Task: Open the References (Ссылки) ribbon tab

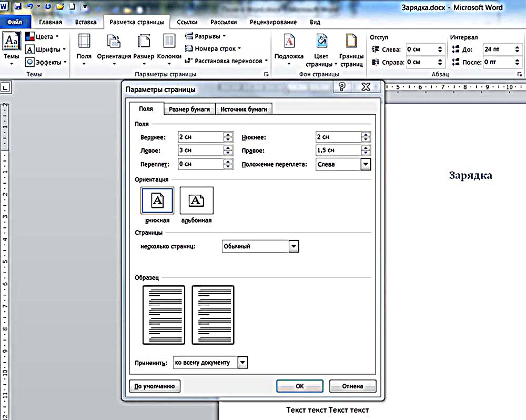Action: [187, 22]
